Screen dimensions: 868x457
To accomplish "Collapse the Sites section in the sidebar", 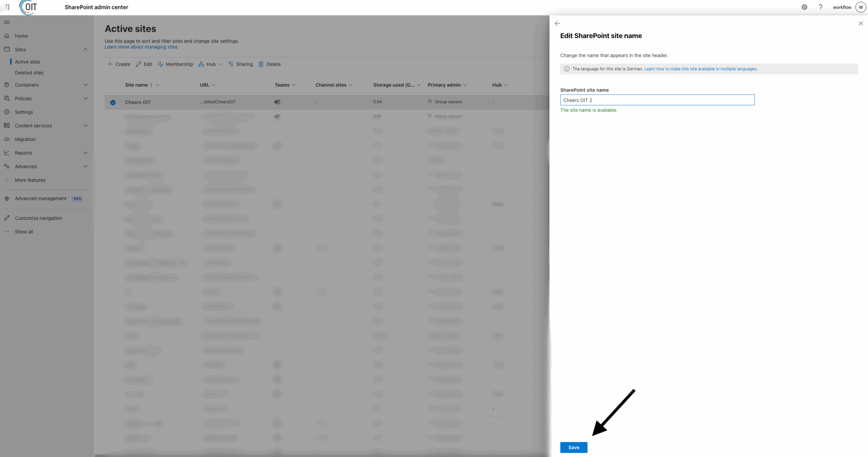I will point(86,49).
